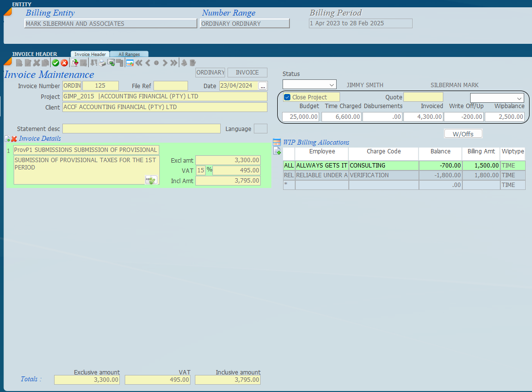Click the next record arrow
The width and height of the screenshot is (532, 392).
tap(165, 63)
